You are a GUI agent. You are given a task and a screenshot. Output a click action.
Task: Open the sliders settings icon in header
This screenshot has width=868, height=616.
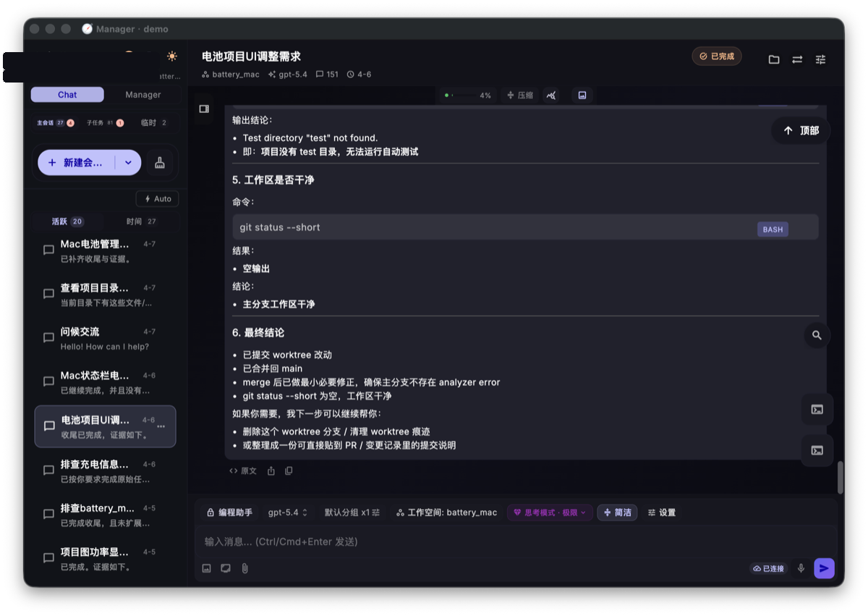[x=820, y=59]
